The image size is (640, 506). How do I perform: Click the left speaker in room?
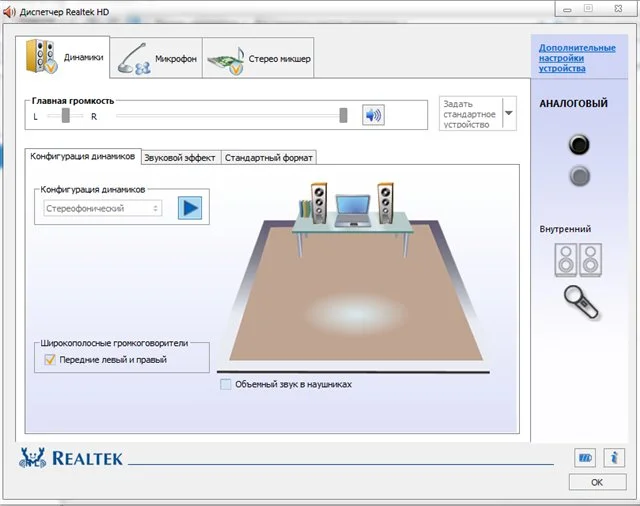click(x=319, y=203)
